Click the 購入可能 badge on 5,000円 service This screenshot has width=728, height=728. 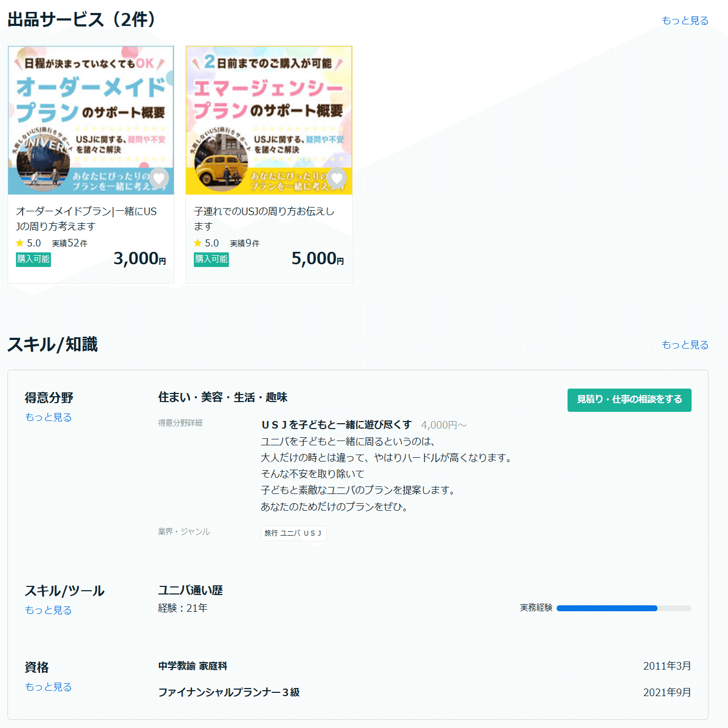[x=211, y=259]
